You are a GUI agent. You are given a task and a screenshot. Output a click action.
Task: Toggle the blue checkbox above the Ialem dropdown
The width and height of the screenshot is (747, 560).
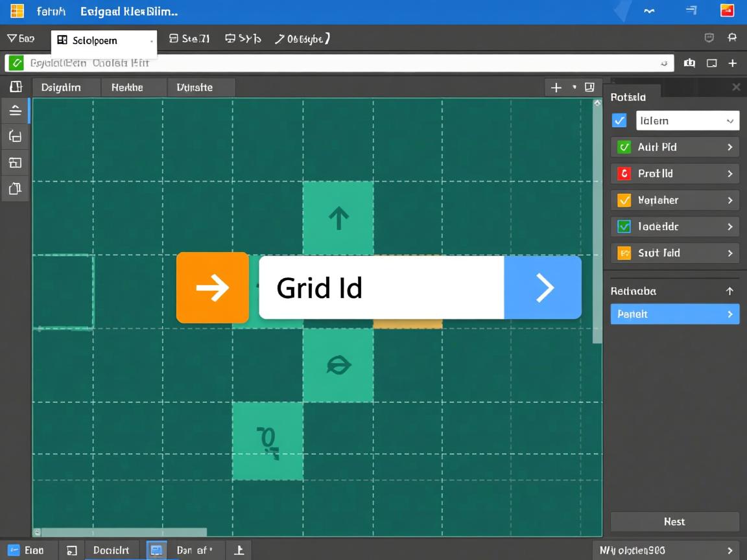pos(619,121)
